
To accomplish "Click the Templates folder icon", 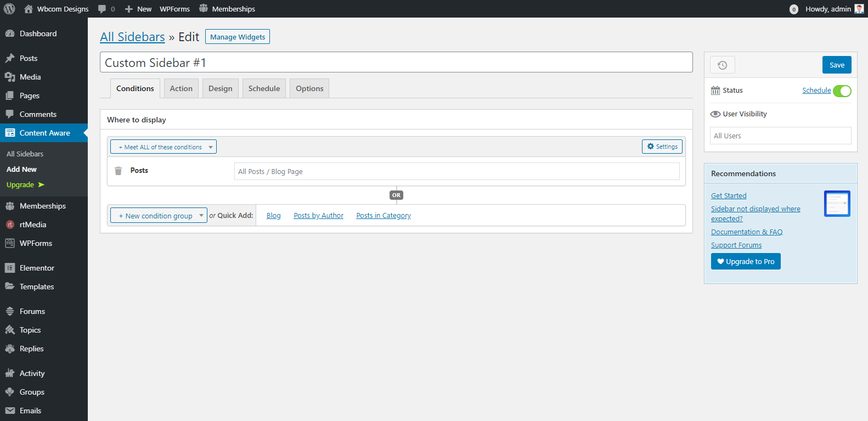I will pyautogui.click(x=10, y=287).
